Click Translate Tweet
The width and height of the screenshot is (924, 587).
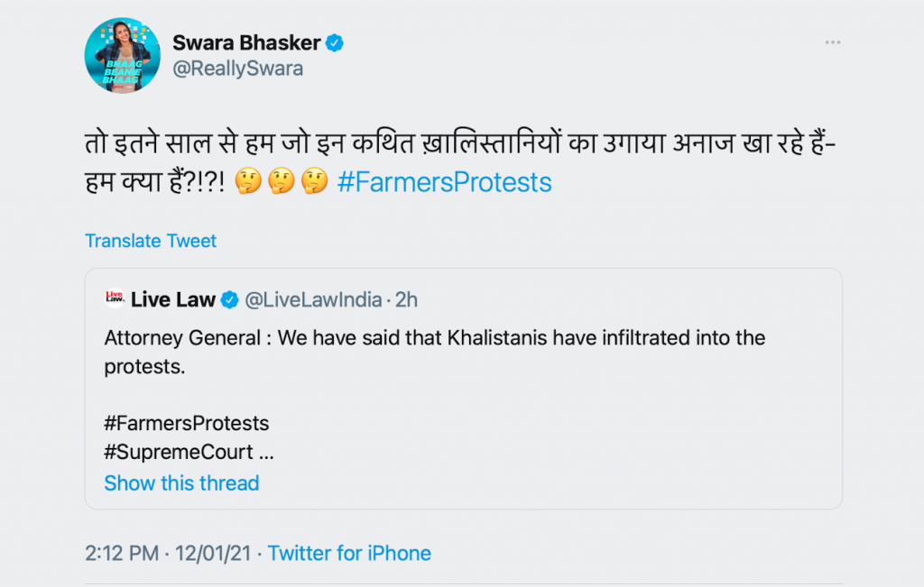click(151, 241)
